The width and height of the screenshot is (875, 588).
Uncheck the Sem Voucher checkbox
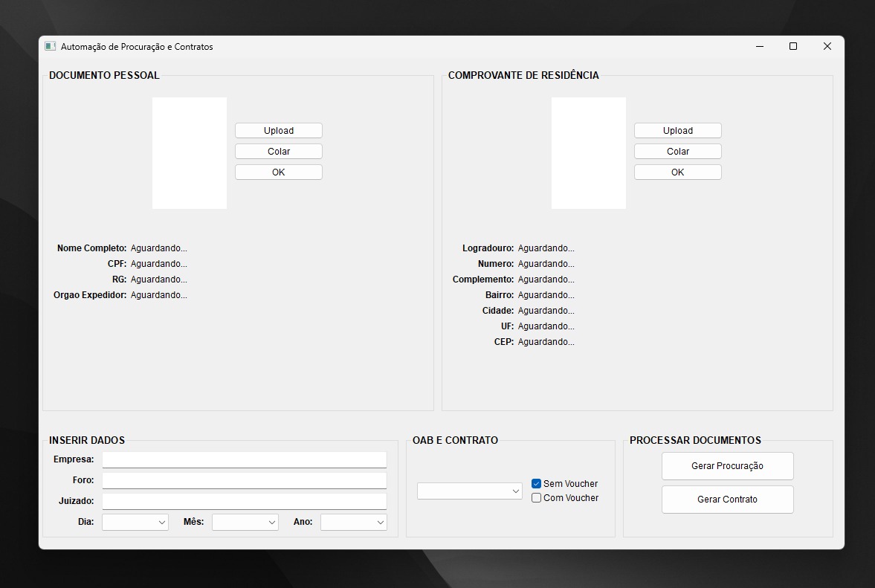pos(537,484)
